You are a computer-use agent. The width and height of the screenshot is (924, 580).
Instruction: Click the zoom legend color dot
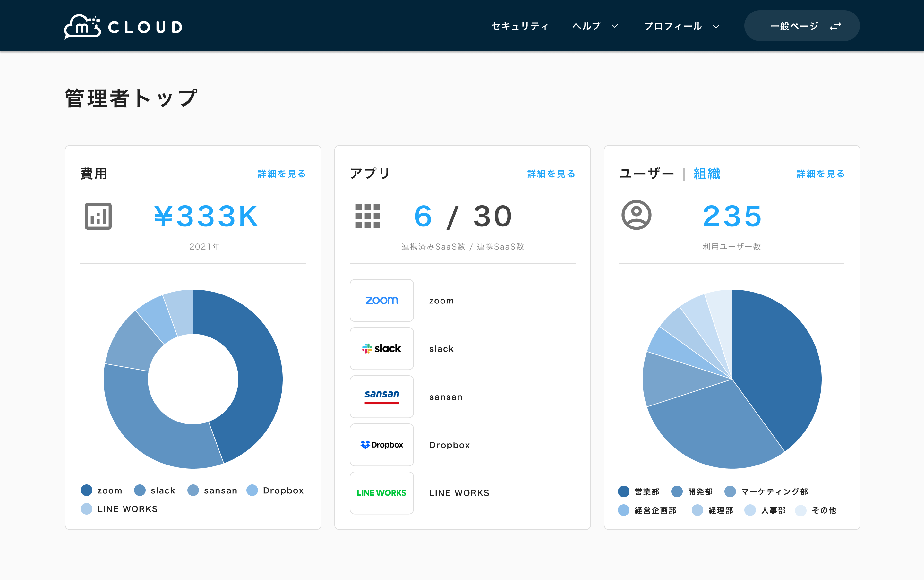pyautogui.click(x=87, y=490)
